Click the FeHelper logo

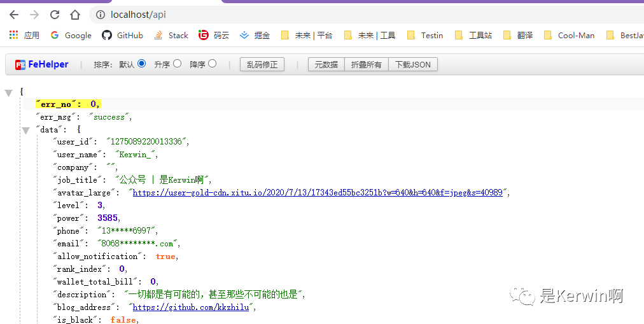[41, 64]
